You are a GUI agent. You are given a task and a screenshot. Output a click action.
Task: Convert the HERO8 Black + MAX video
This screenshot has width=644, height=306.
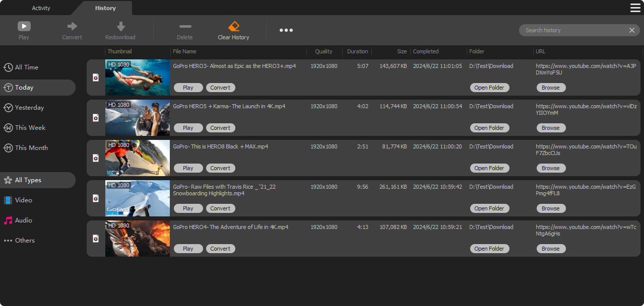220,168
